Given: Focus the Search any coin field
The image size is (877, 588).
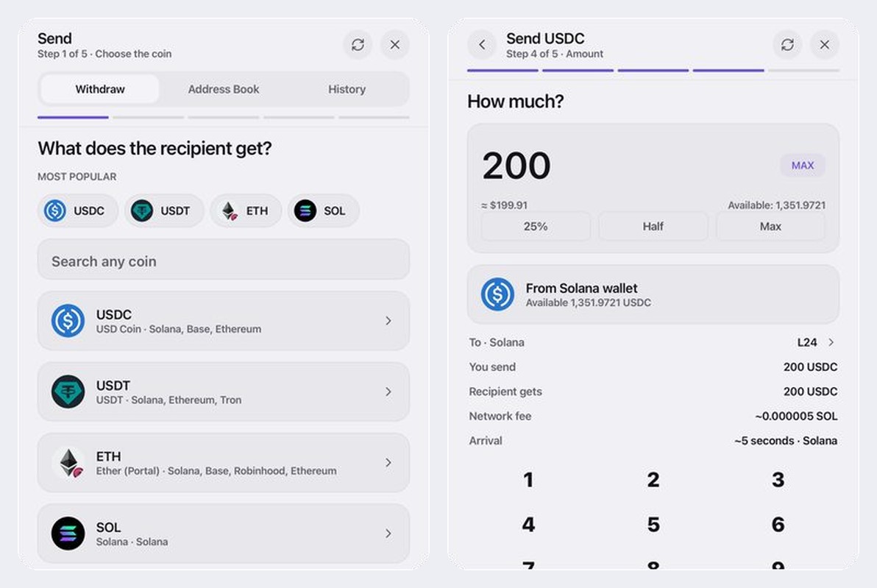Looking at the screenshot, I should tap(224, 260).
